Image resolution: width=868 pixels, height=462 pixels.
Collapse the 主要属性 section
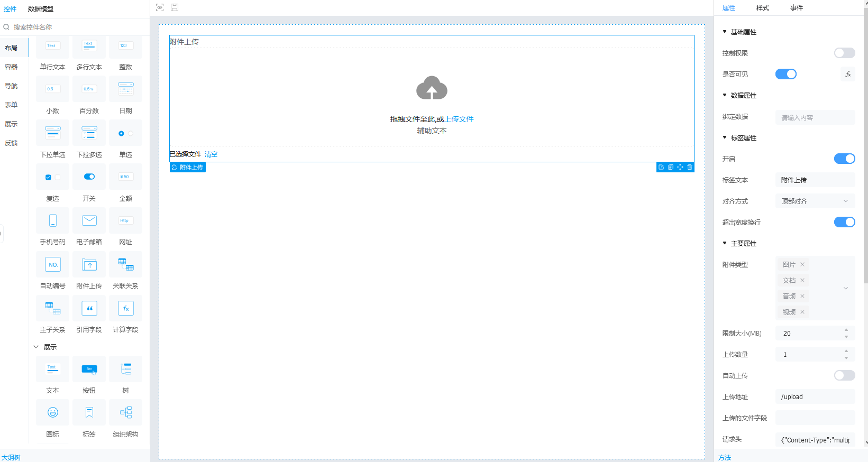[725, 243]
